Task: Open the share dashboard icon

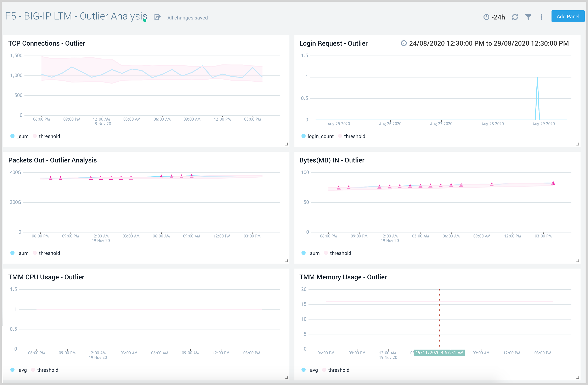Action: pos(157,17)
